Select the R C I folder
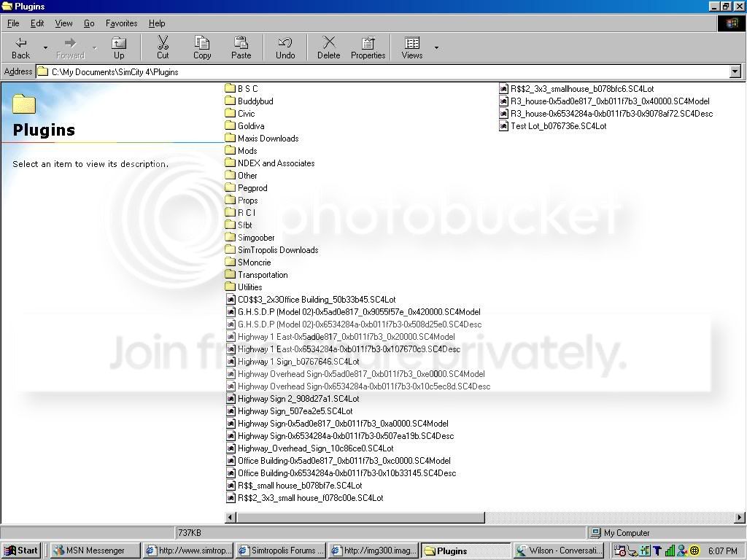The width and height of the screenshot is (747, 560). point(240,212)
